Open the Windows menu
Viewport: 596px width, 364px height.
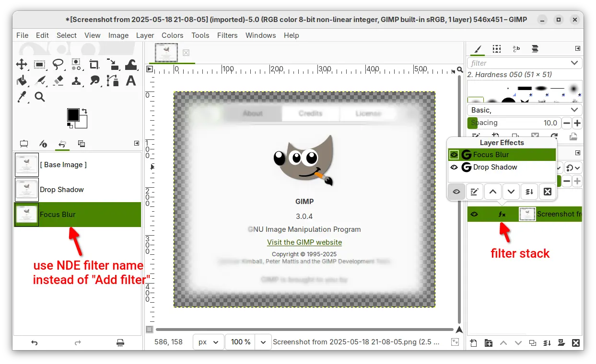261,35
